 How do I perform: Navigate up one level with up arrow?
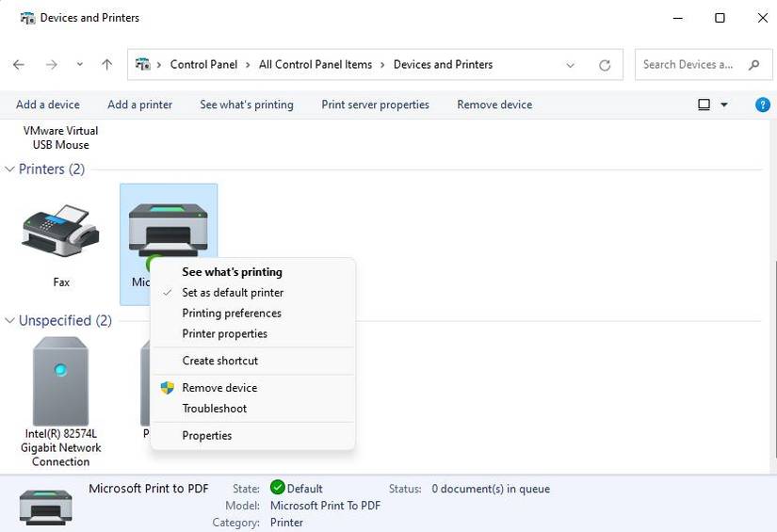tap(107, 64)
